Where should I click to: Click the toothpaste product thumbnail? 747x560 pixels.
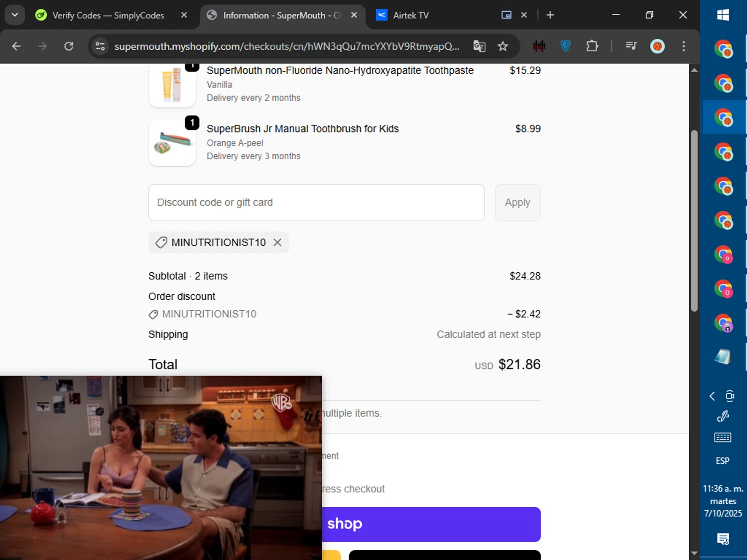click(172, 86)
